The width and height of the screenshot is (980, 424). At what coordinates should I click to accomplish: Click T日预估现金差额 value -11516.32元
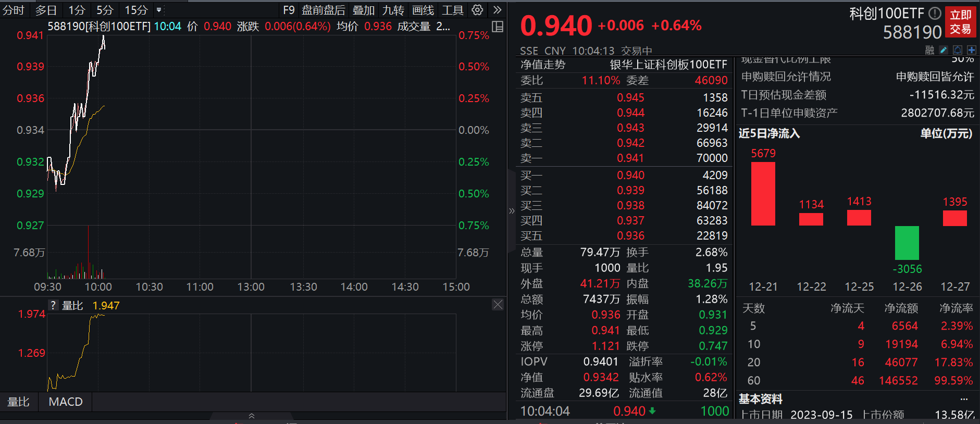(941, 95)
